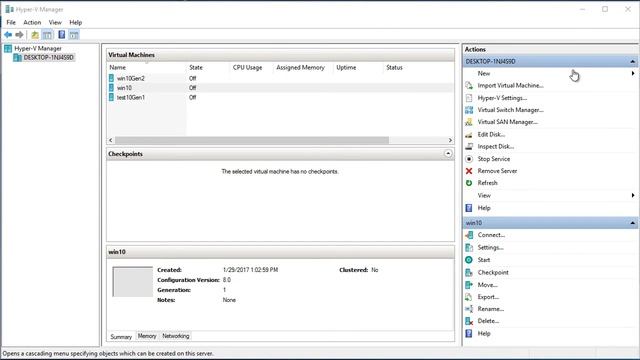The width and height of the screenshot is (640, 360).
Task: Click Export... action for win10
Action: click(x=488, y=297)
